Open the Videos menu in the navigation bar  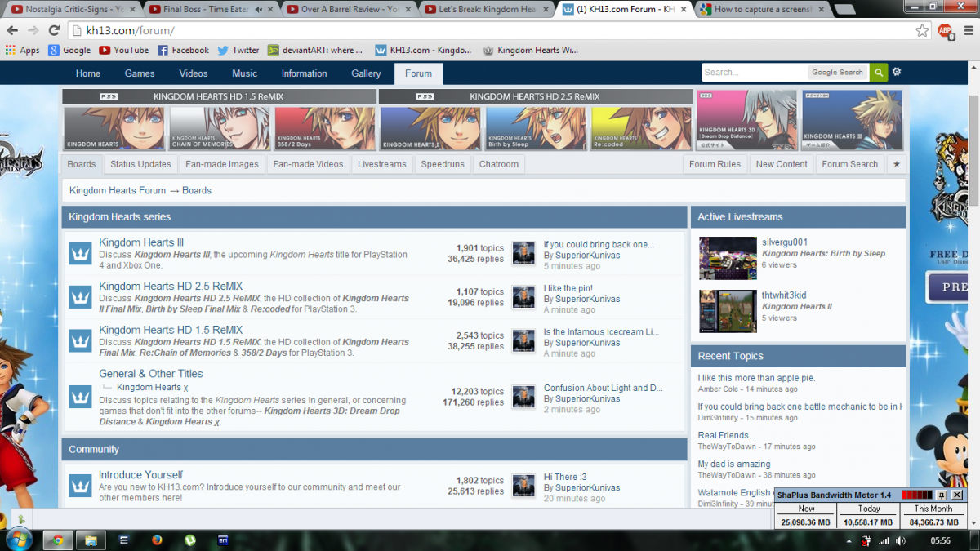194,73
